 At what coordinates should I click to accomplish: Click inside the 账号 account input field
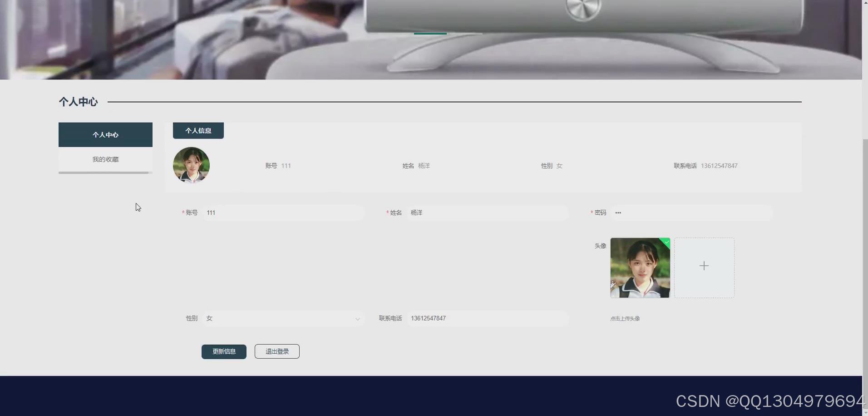coord(284,213)
